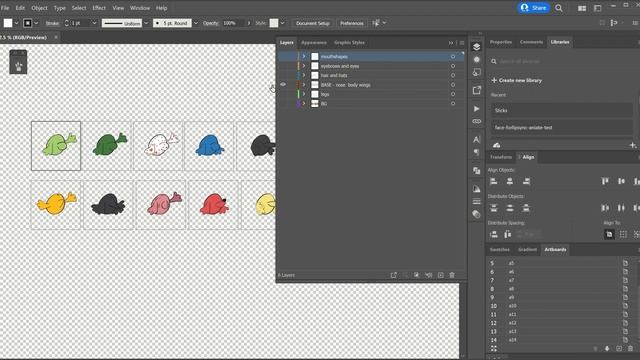Expand the hair and hats layer
Image resolution: width=640 pixels, height=360 pixels.
pyautogui.click(x=304, y=75)
